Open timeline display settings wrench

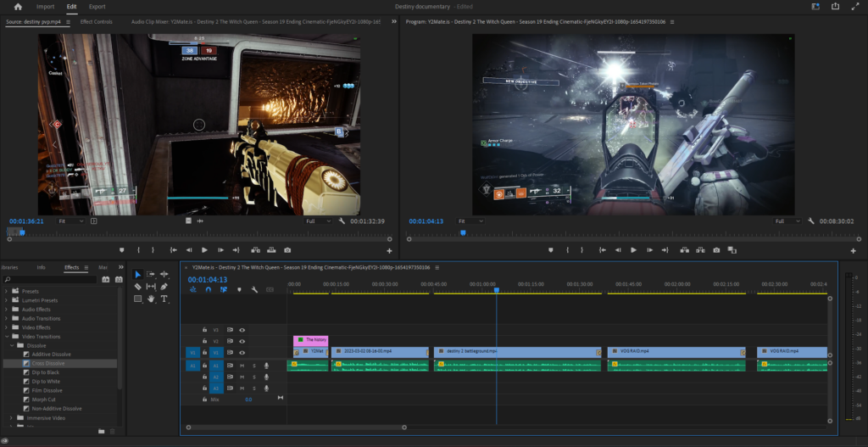point(254,289)
